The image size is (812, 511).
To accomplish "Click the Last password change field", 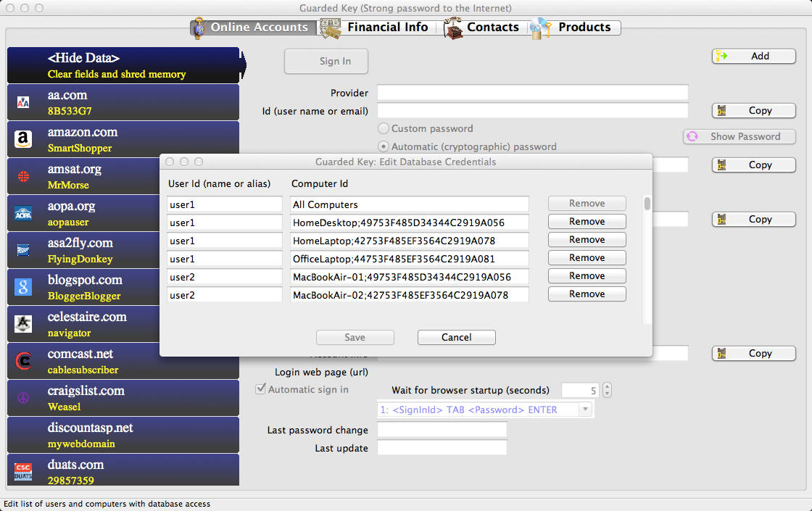I will point(442,430).
